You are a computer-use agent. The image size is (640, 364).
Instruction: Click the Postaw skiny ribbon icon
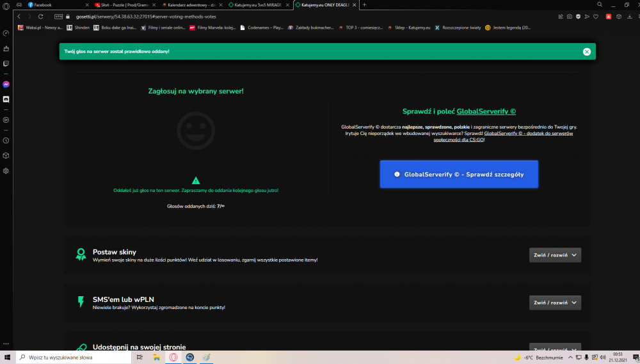click(81, 254)
